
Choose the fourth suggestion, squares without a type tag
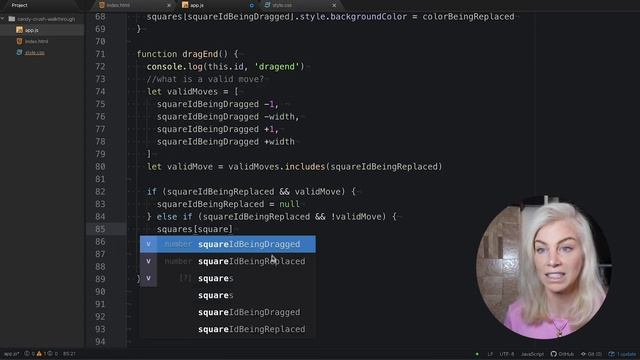point(228,295)
